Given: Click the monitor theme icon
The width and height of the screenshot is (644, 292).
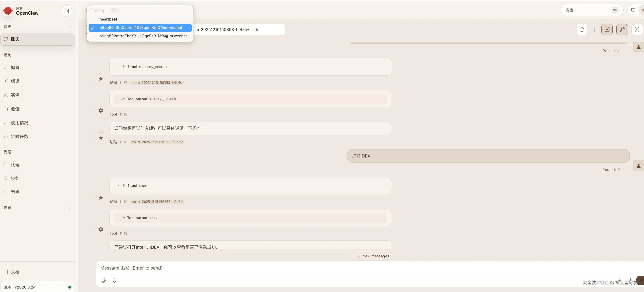Looking at the screenshot, I should tap(633, 10).
